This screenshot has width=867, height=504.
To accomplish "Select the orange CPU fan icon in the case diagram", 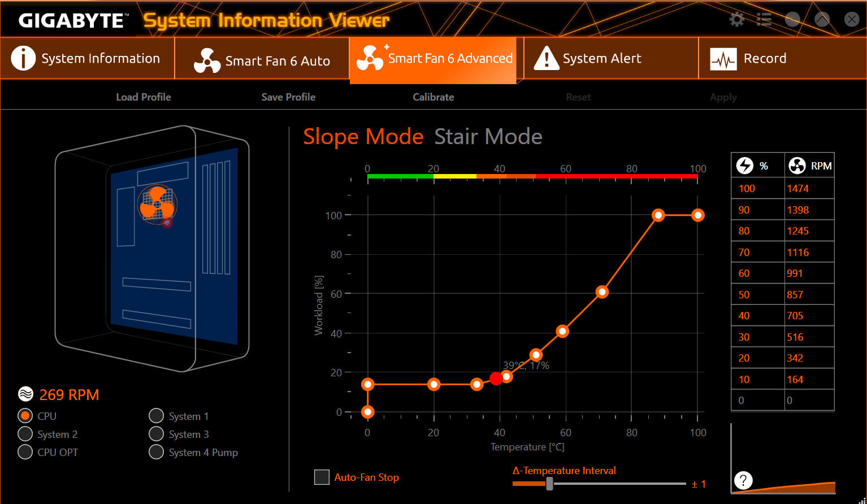I will [157, 203].
